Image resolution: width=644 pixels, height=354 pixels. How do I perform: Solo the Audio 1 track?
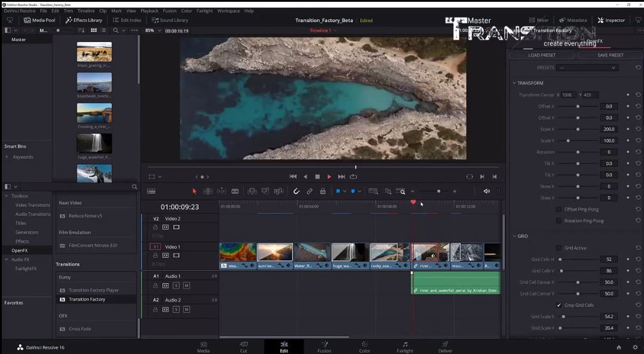pyautogui.click(x=176, y=285)
